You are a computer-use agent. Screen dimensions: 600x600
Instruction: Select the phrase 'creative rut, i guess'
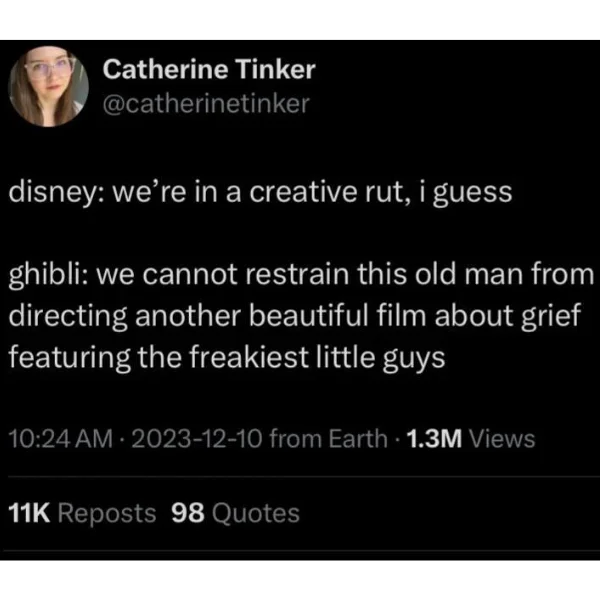381,192
